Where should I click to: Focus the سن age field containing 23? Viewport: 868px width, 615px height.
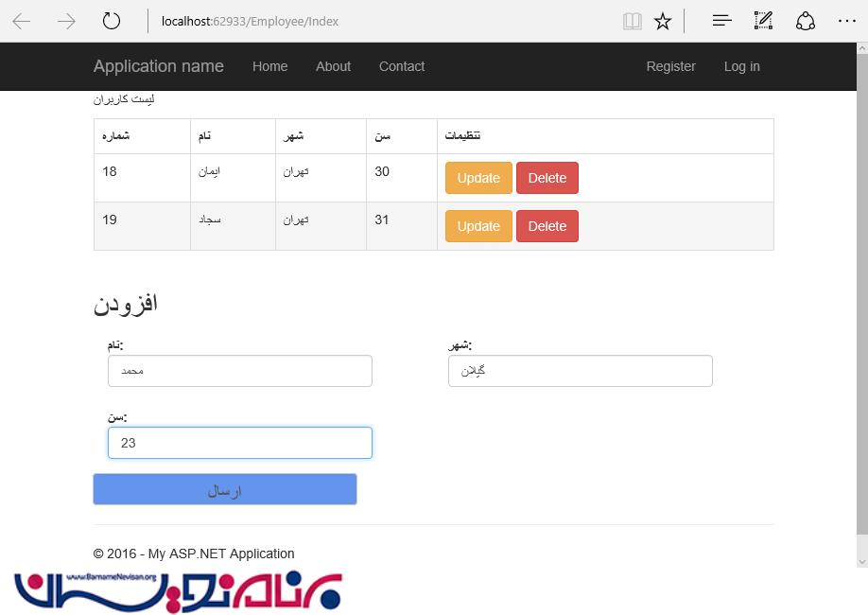pyautogui.click(x=240, y=443)
